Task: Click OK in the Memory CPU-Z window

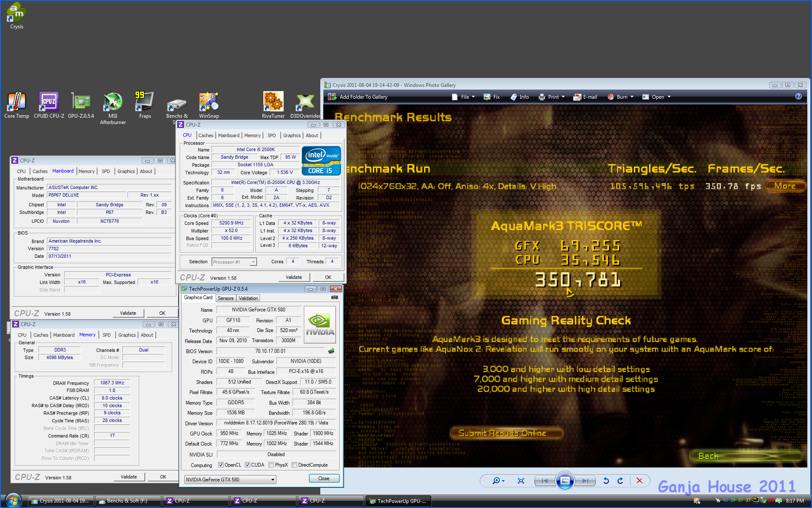Action: tap(163, 477)
